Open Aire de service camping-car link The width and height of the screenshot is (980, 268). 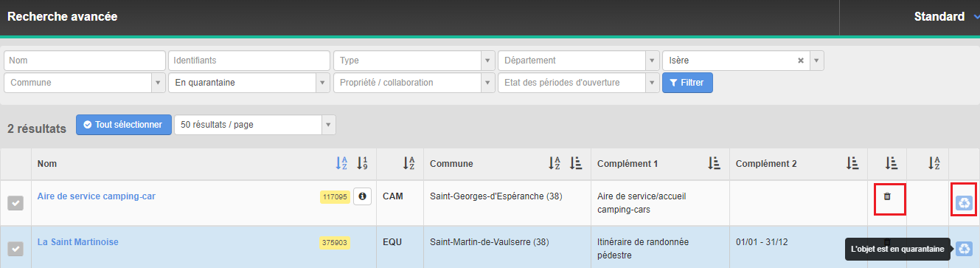click(x=97, y=196)
